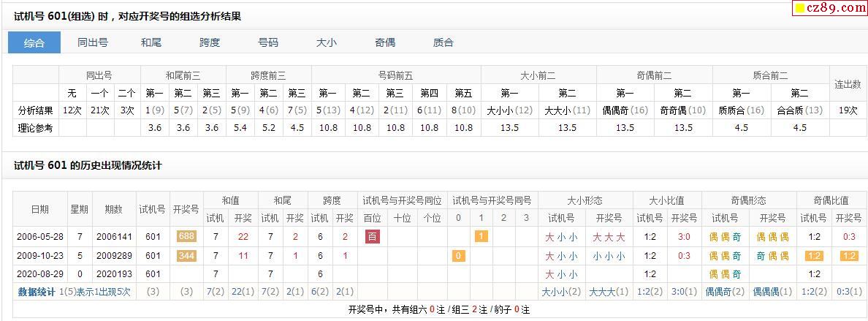The height and width of the screenshot is (321, 868).
Task: Click the 组六/组三/豹子 summary line
Action: click(439, 310)
